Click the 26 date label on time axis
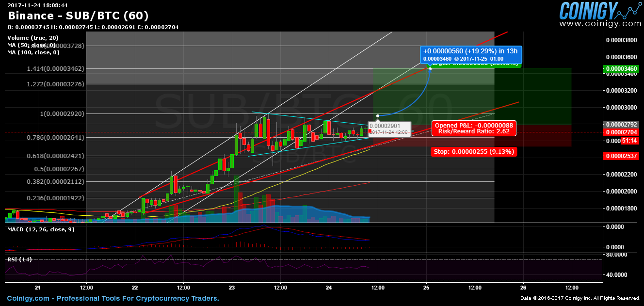The image size is (644, 306). (523, 288)
